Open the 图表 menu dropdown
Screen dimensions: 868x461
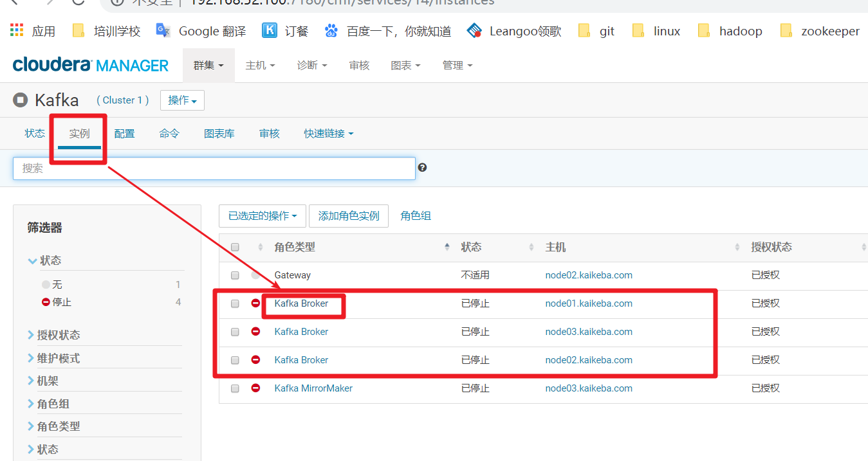(x=405, y=65)
